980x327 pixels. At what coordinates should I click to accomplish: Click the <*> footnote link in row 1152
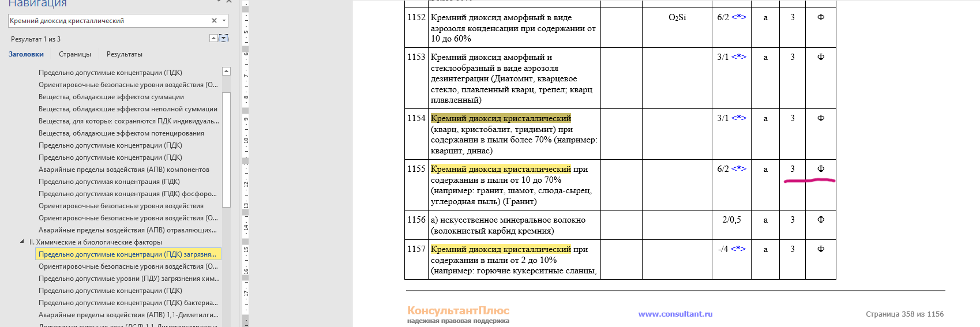coord(739,17)
